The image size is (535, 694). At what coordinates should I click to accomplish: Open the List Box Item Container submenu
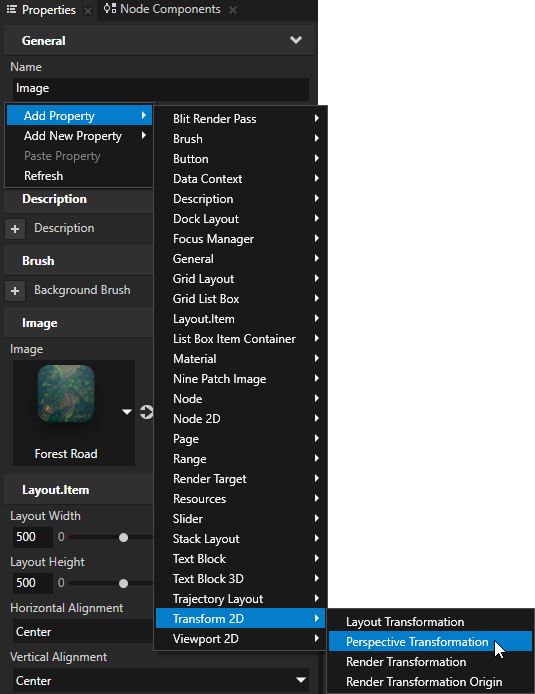(241, 339)
